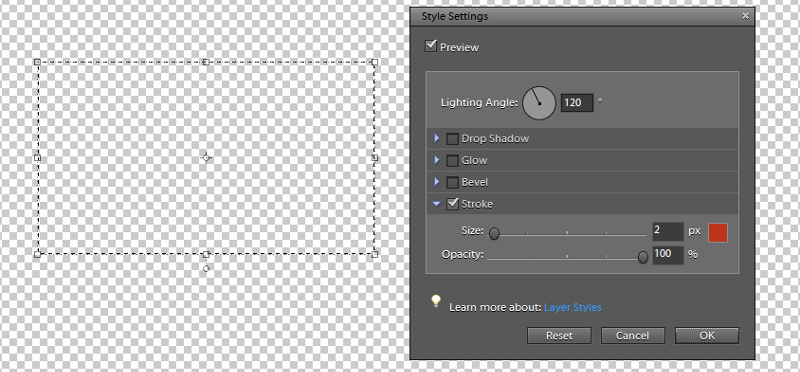
Task: Click the Cancel button
Action: click(x=633, y=336)
